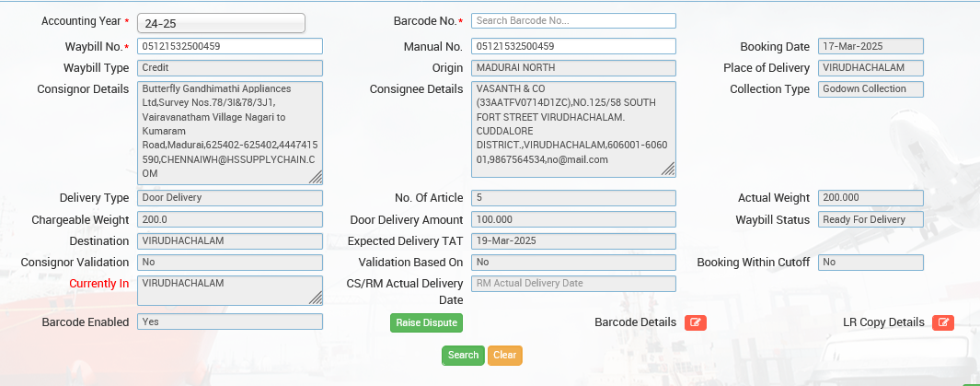The image size is (980, 386).
Task: Click the Booking Date field
Action: pos(870,46)
